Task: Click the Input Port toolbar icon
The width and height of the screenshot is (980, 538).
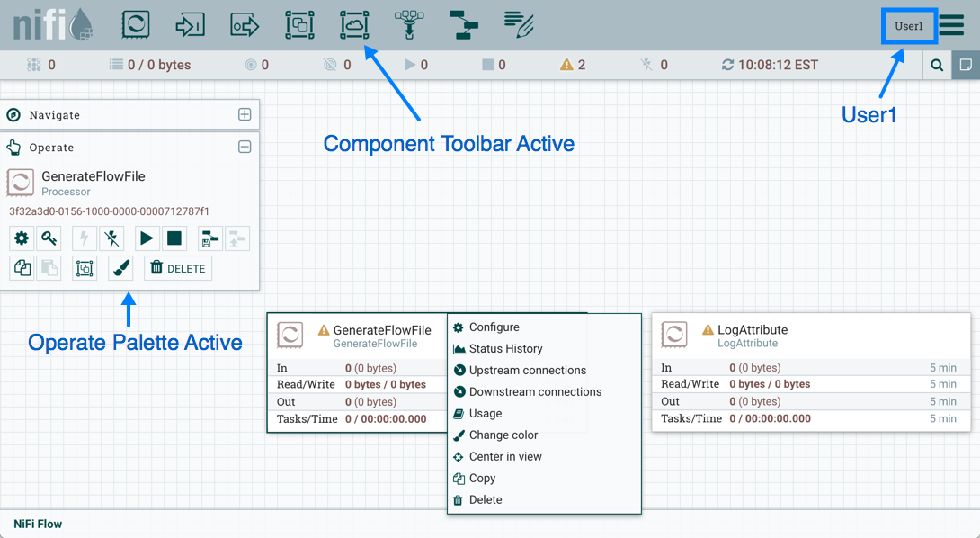Action: tap(191, 25)
